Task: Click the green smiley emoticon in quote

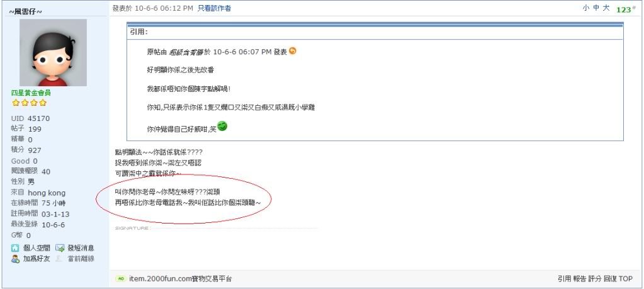Action: tap(222, 127)
